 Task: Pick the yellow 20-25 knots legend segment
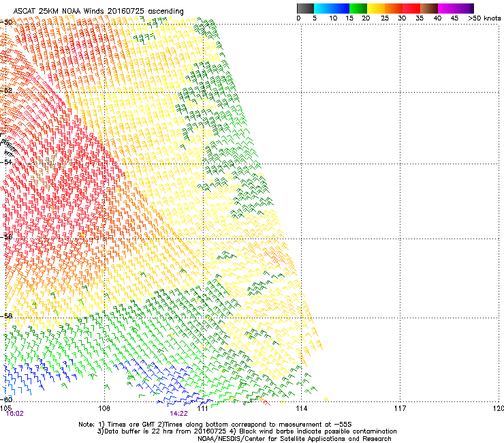376,8
